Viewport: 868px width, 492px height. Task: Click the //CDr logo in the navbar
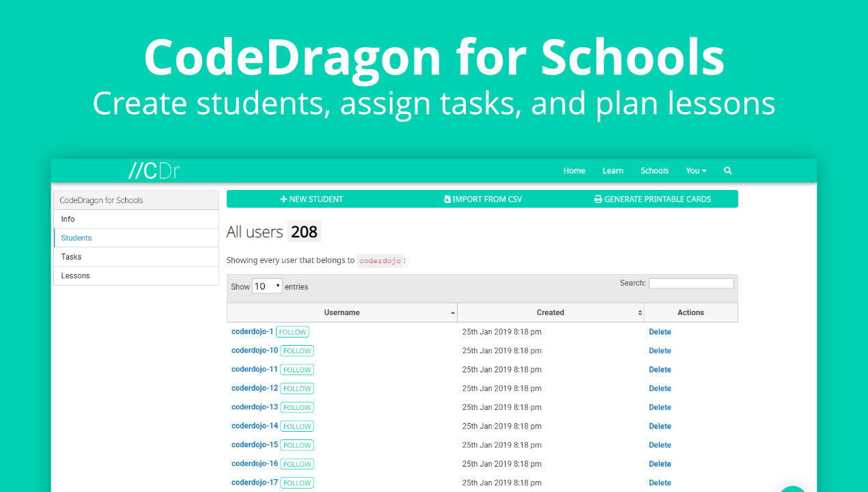coord(153,170)
